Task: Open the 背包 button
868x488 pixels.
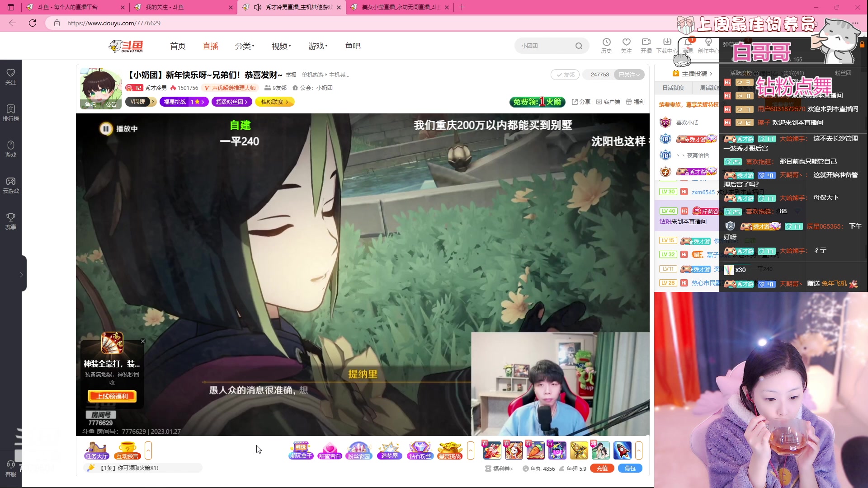Action: point(630,469)
